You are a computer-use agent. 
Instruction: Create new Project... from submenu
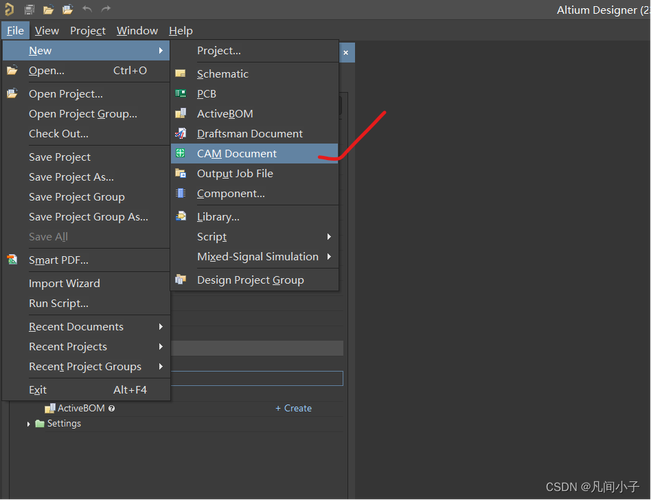pos(255,50)
